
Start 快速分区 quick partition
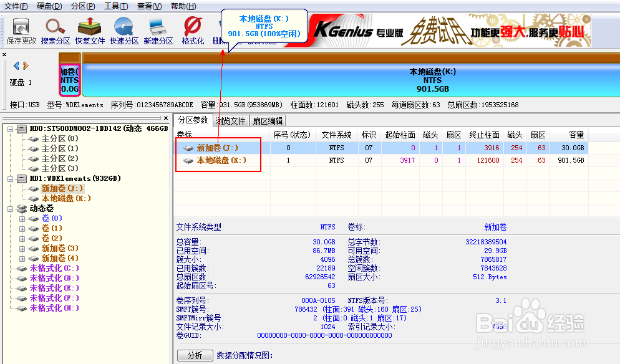(124, 31)
